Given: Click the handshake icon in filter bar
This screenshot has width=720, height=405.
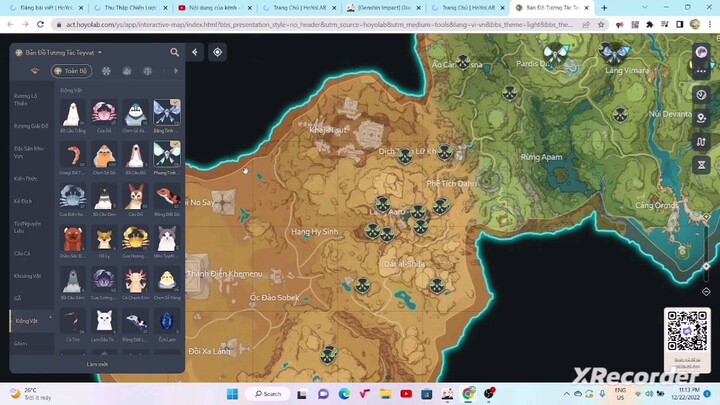Looking at the screenshot, I should click(35, 71).
